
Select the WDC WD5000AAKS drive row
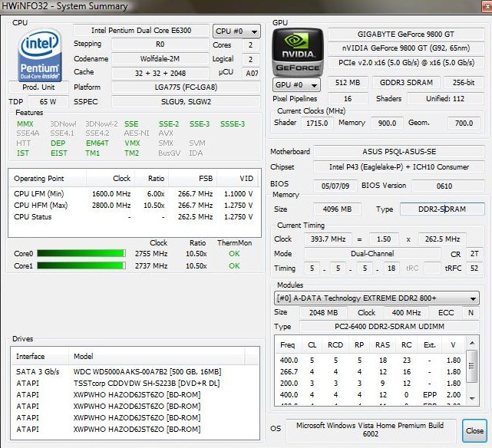(x=135, y=371)
